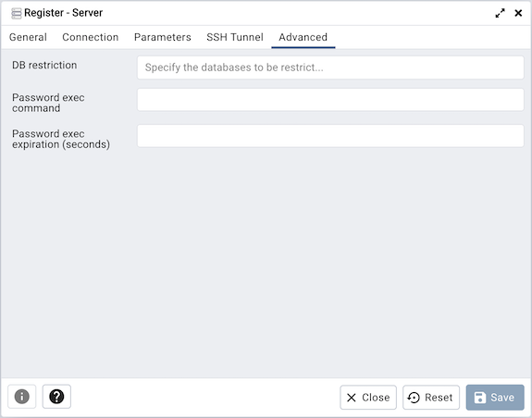Switch to the General tab
The width and height of the screenshot is (532, 418).
point(28,37)
